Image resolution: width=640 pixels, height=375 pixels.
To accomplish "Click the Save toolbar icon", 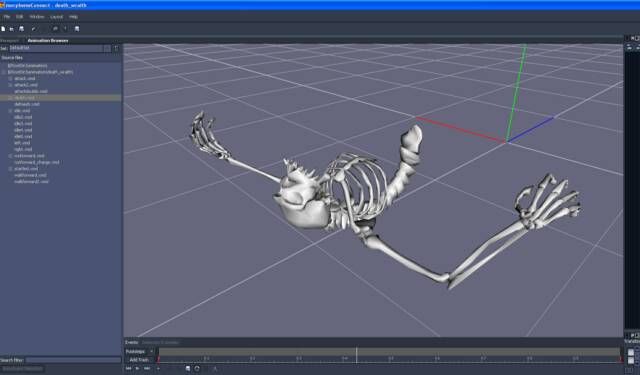I will [x=22, y=29].
